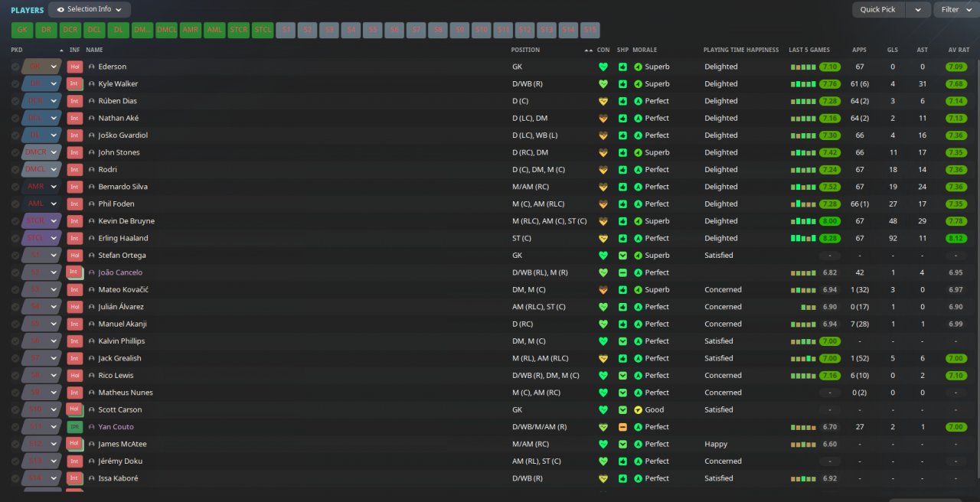Toggle the picked checkmark for Stefan Ortega
980x502 pixels.
[x=15, y=256]
